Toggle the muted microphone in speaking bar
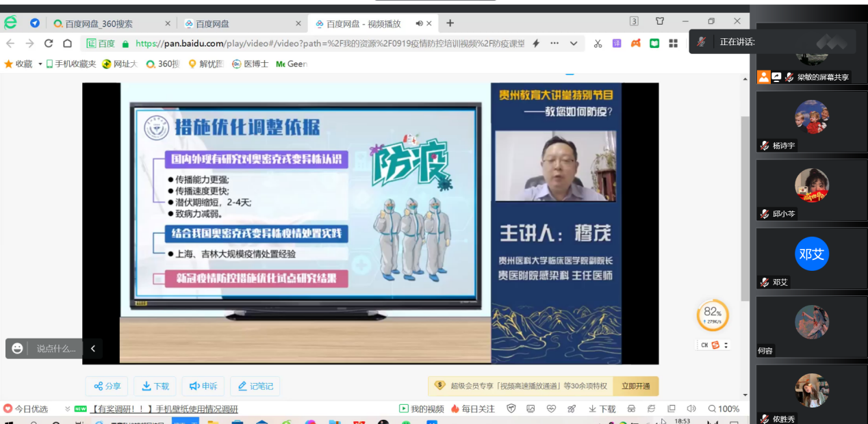This screenshot has width=868, height=424. (702, 42)
